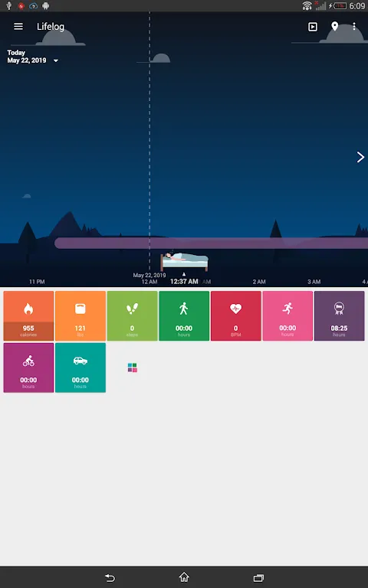Open the 0 steps tile

pos(132,315)
